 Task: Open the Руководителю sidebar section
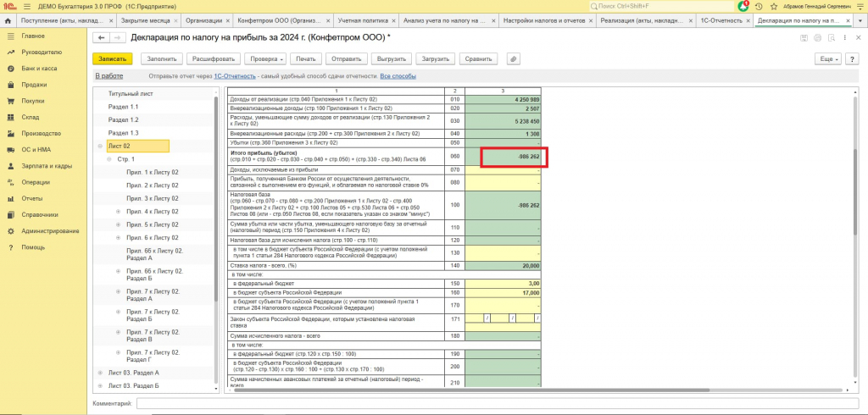pos(42,52)
